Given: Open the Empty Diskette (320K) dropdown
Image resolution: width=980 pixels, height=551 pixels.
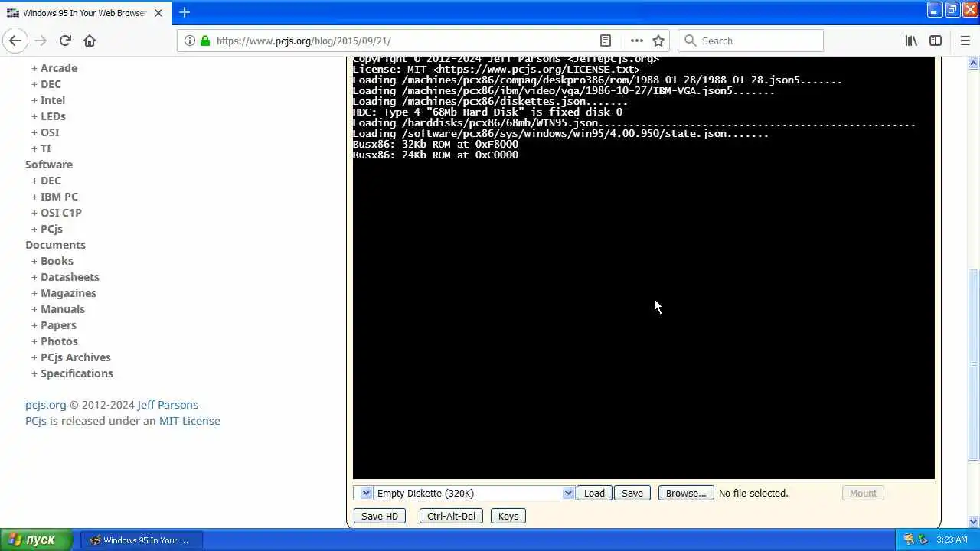Looking at the screenshot, I should [x=474, y=494].
